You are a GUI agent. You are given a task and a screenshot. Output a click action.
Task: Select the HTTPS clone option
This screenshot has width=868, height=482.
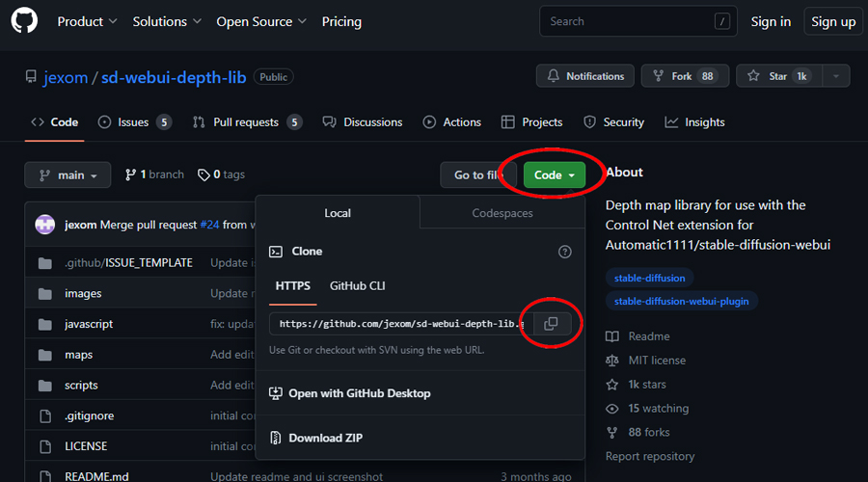293,286
